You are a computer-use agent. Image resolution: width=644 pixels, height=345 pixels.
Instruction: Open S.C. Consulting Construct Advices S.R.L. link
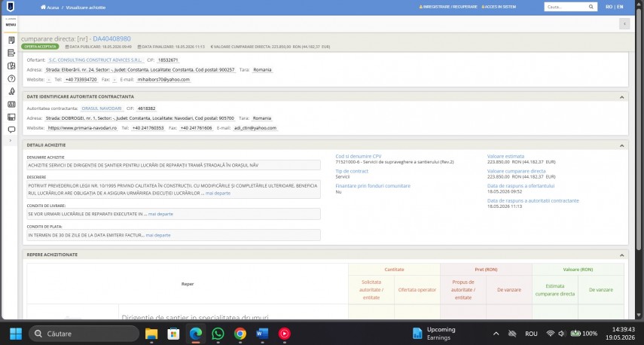(x=96, y=60)
